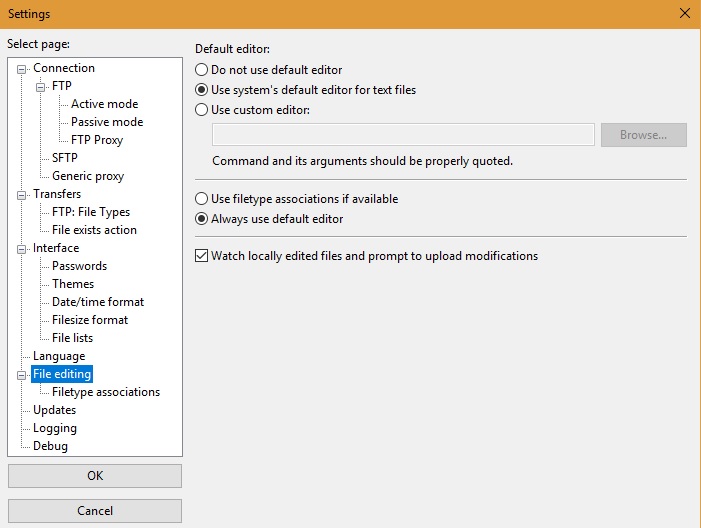The width and height of the screenshot is (701, 528).
Task: Open the SFTP settings page
Action: pos(65,158)
